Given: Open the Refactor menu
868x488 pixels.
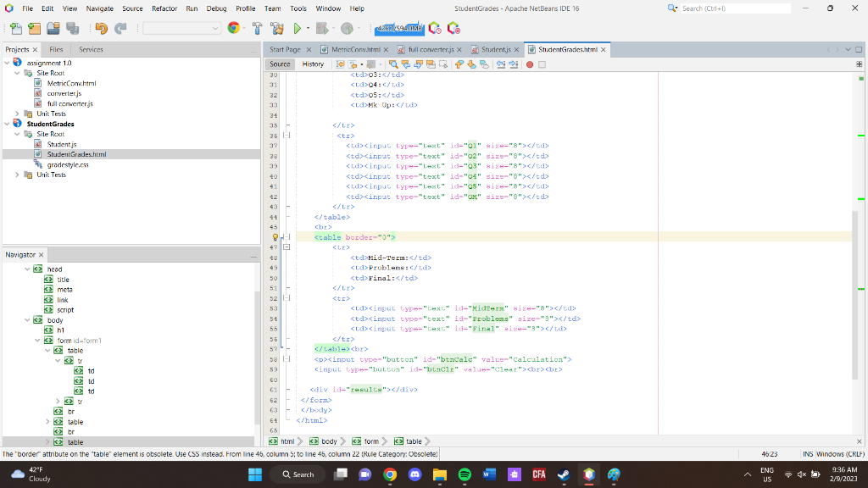Looking at the screenshot, I should click(164, 8).
